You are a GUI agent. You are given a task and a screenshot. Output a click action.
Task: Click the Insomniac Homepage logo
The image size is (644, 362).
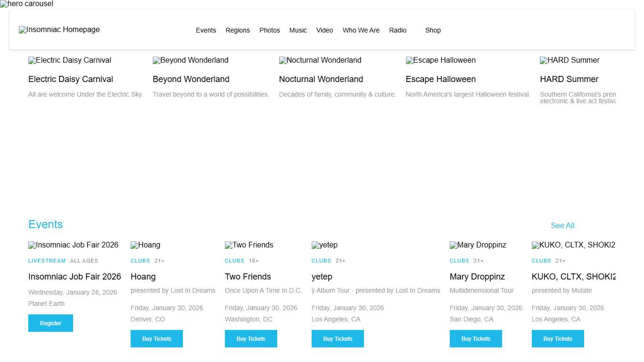coord(59,30)
